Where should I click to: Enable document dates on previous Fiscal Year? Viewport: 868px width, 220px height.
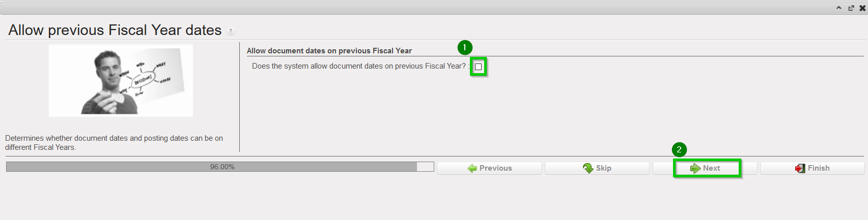tap(478, 67)
